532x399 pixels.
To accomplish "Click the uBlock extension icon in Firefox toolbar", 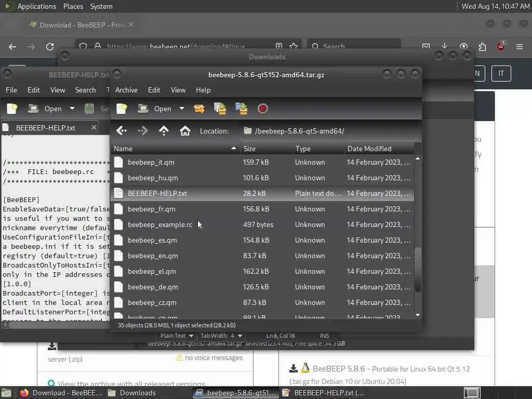I will 501,46.
